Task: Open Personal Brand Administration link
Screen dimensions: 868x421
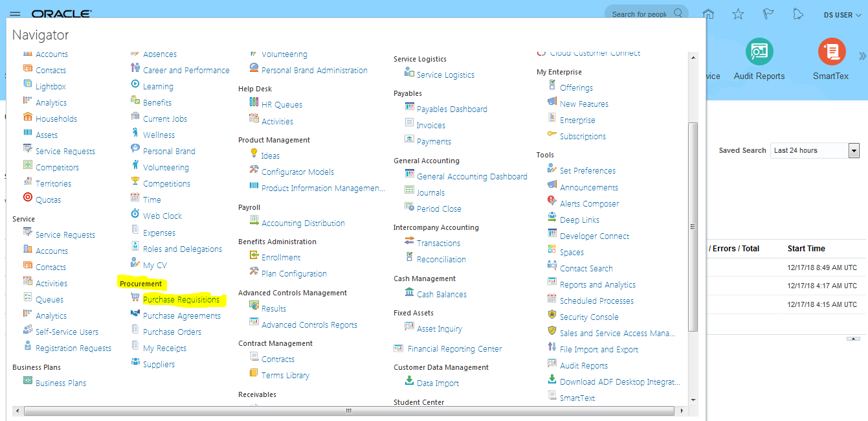Action: click(x=315, y=71)
